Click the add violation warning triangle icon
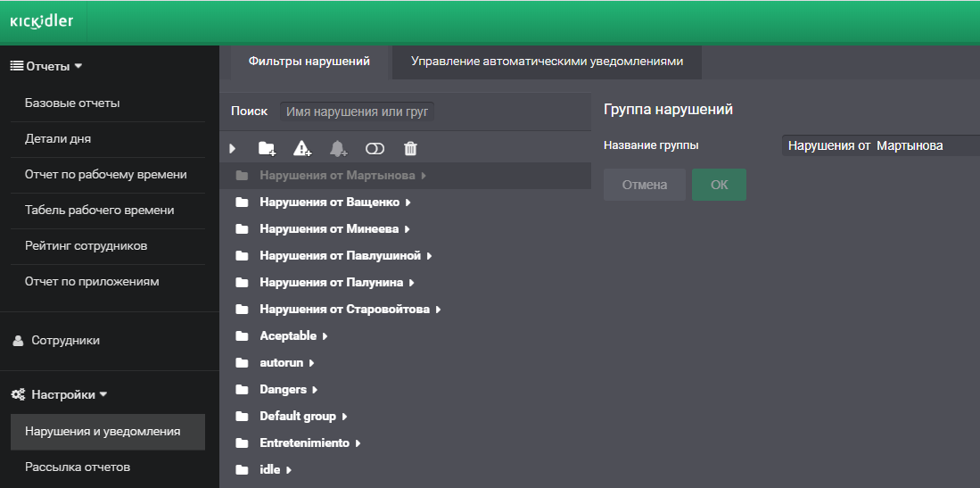This screenshot has height=488, width=980. coord(303,148)
